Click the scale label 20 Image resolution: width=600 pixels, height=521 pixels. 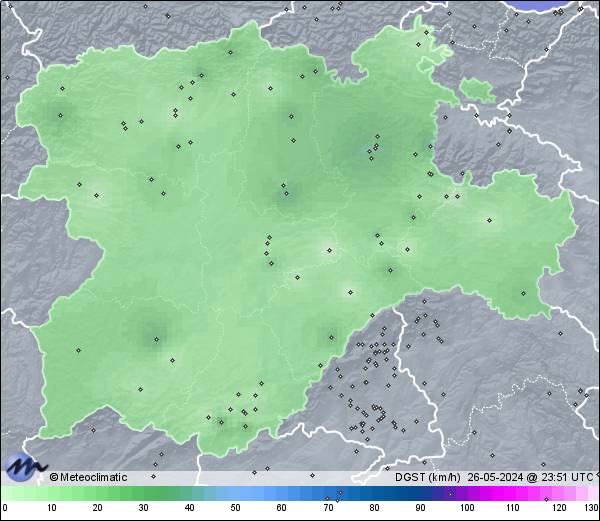click(98, 508)
